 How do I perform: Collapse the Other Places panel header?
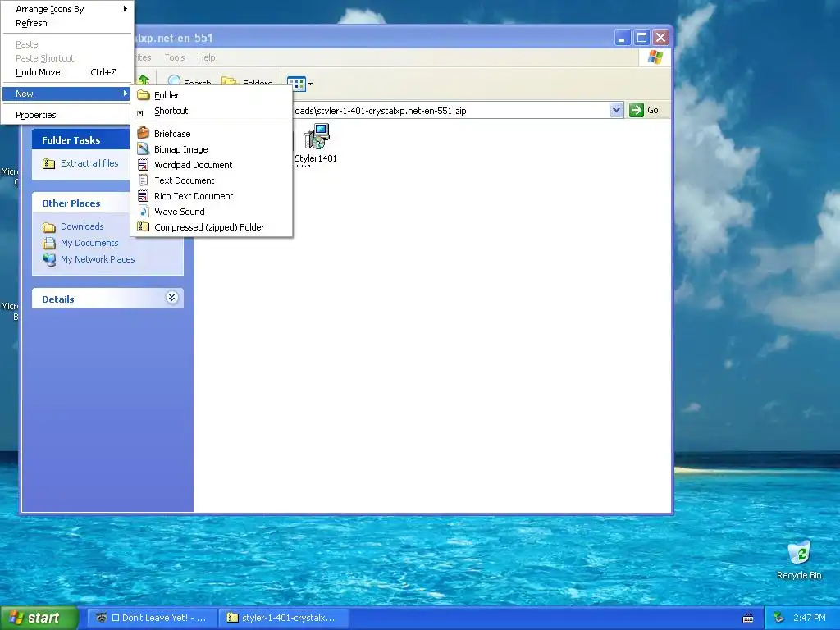click(x=80, y=203)
